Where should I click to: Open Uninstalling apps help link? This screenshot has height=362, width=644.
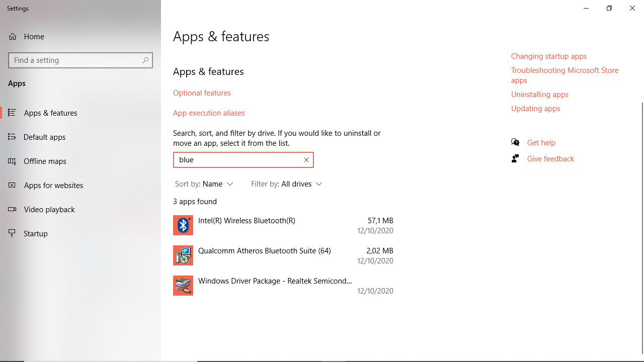pyautogui.click(x=540, y=94)
